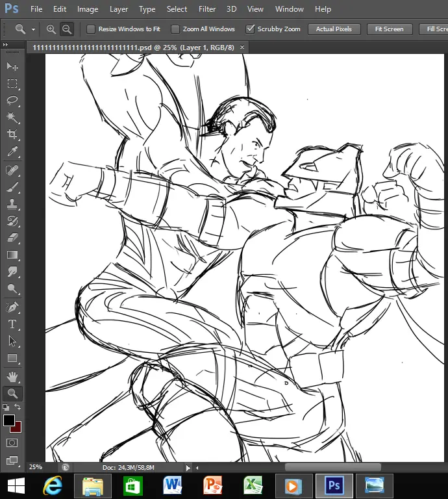
Task: Open the Window menu
Action: pos(290,9)
